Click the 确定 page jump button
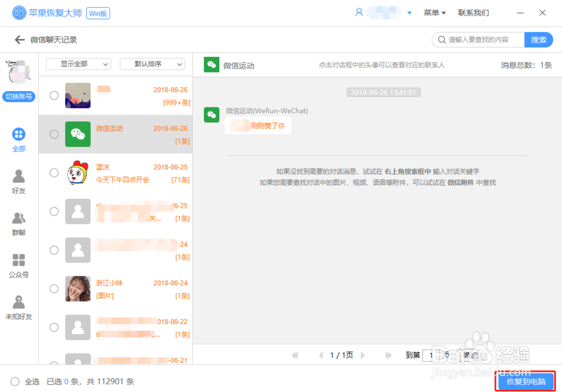 pos(470,355)
